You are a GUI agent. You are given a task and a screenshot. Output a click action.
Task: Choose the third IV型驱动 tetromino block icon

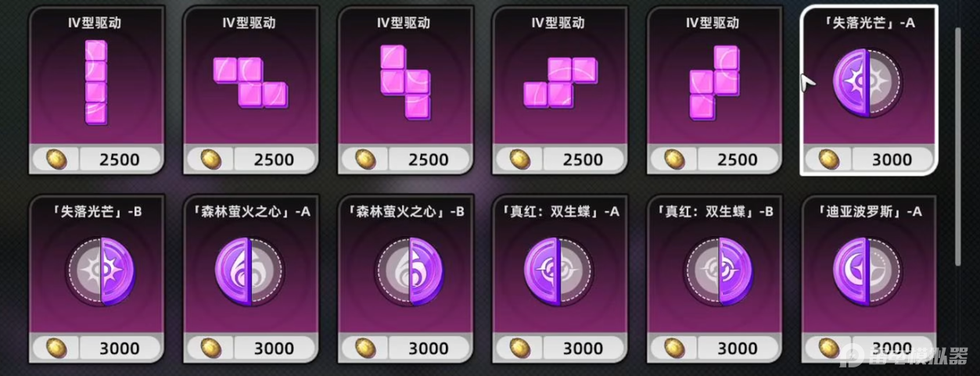tap(405, 81)
